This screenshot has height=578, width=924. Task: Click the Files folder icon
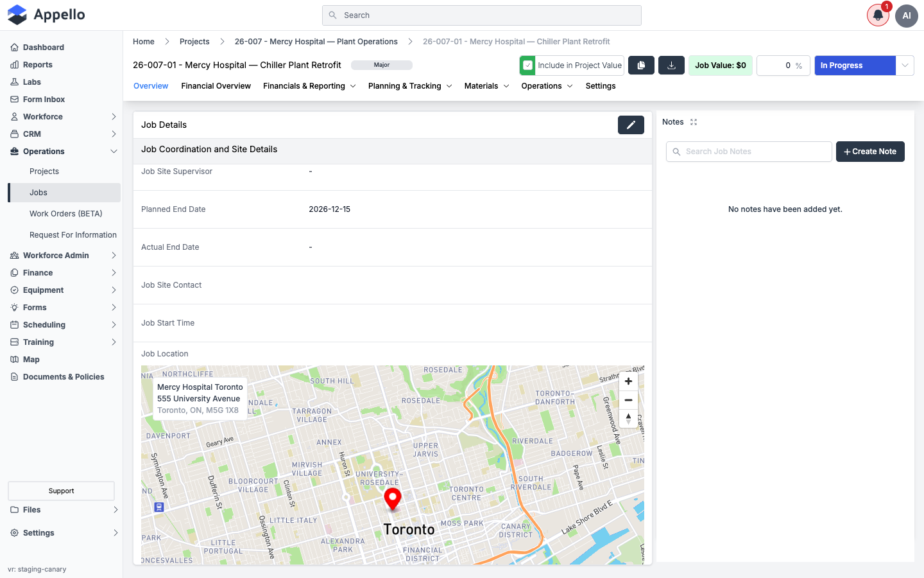pyautogui.click(x=14, y=509)
